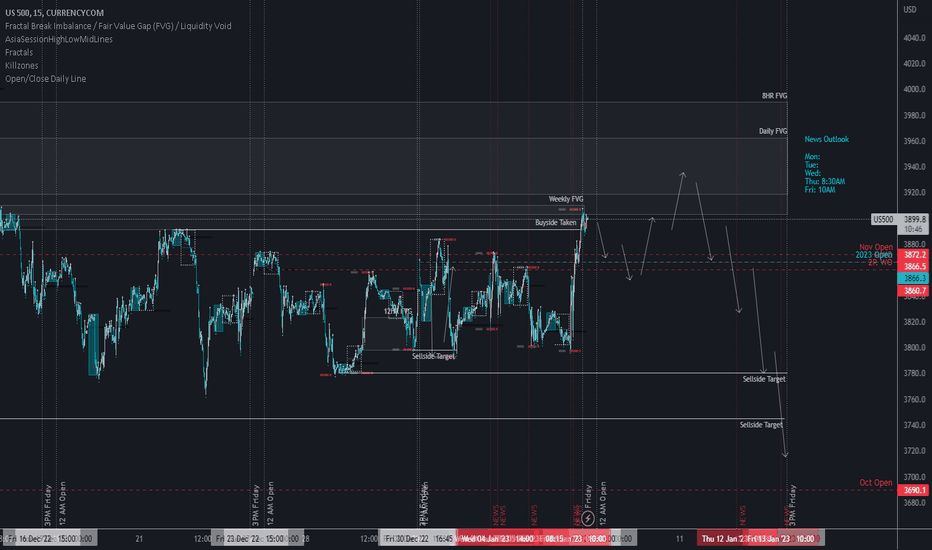Click the 4040.0 price axis value
Screen dimensions: 932x550
pos(914,37)
